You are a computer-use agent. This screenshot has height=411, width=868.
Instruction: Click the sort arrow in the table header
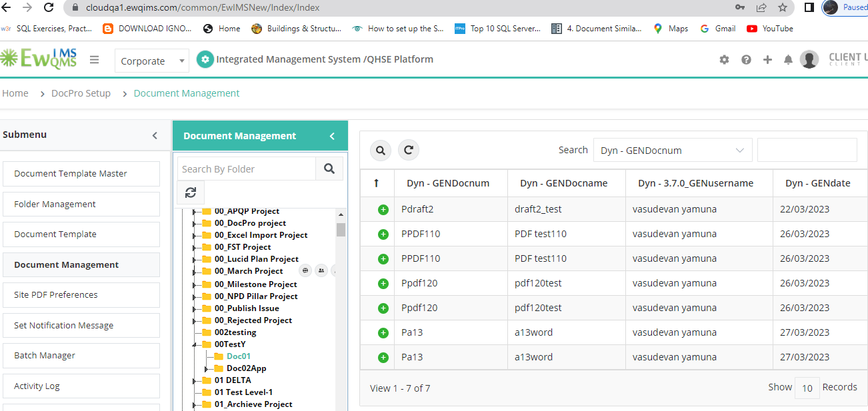click(376, 183)
